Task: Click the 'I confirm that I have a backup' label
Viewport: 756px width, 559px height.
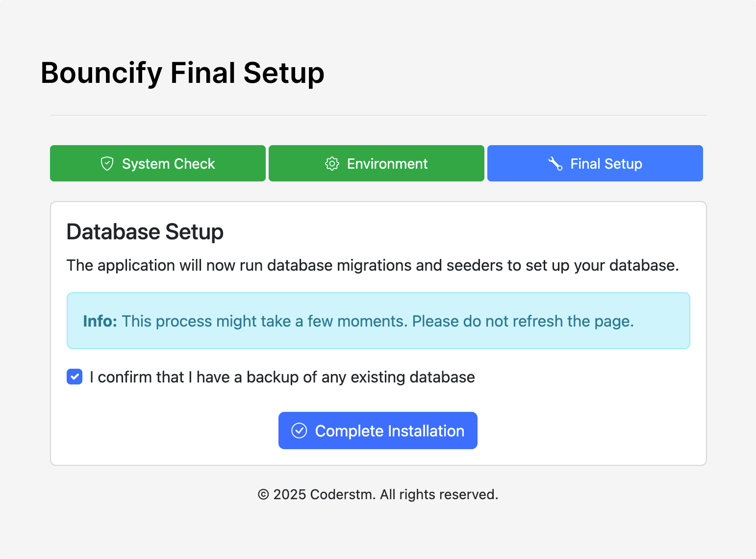Action: point(282,377)
